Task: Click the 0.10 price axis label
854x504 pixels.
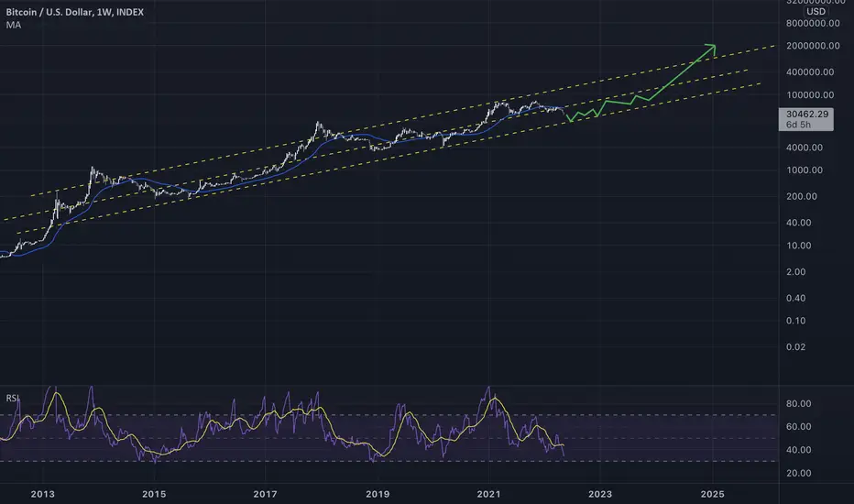Action: (795, 321)
